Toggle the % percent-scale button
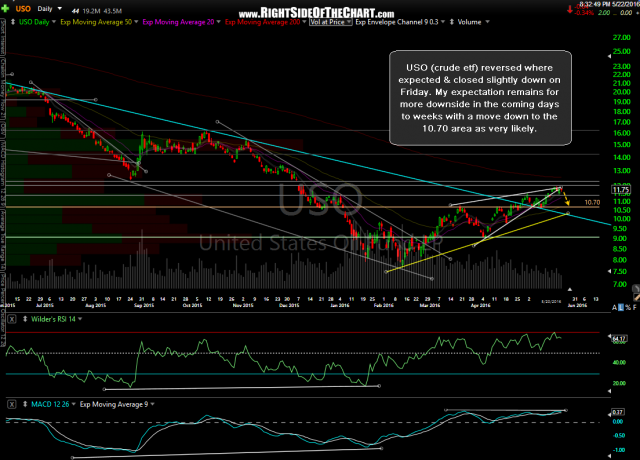The image size is (640, 460). click(628, 307)
